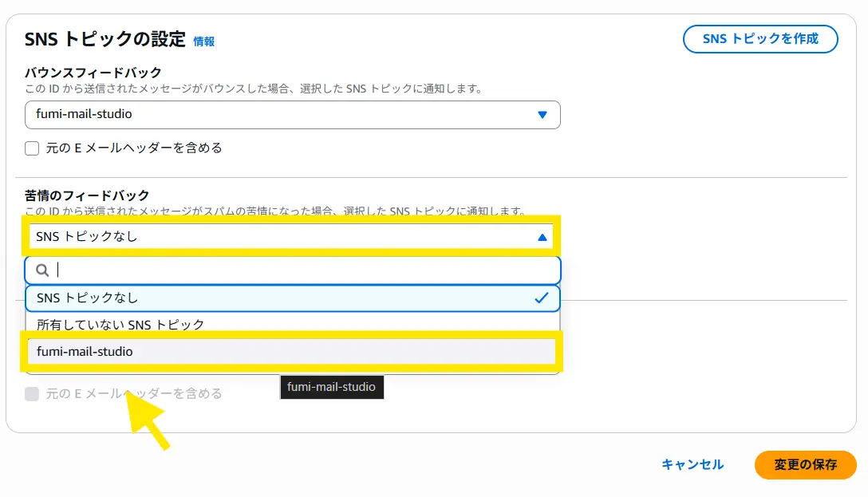Click the magnifier icon in the search box
The width and height of the screenshot is (868, 497).
[x=43, y=270]
